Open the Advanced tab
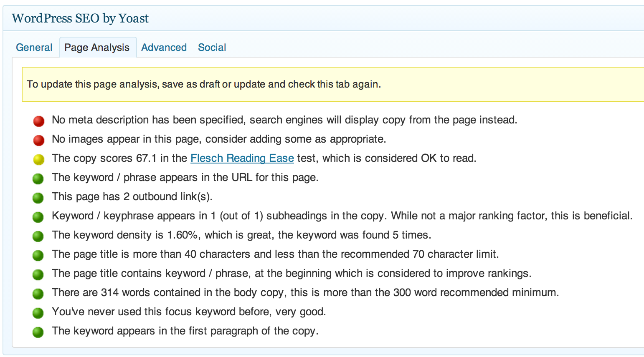 coord(164,48)
